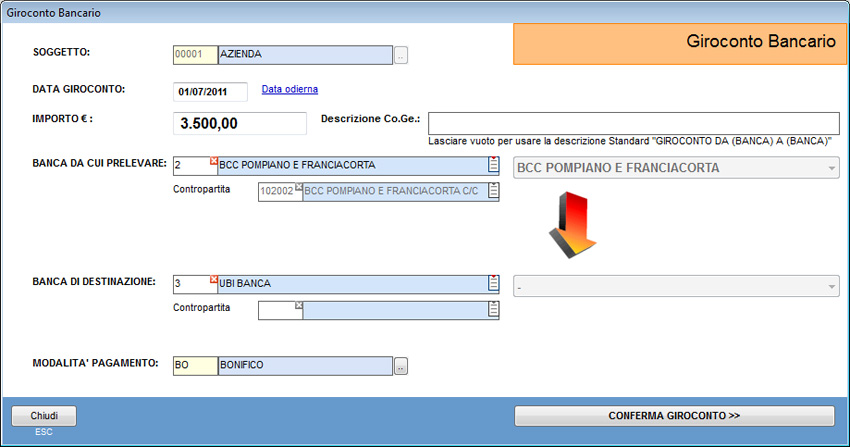Image resolution: width=850 pixels, height=447 pixels.
Task: Open list icon for destination Contropartita field
Action: [x=493, y=310]
